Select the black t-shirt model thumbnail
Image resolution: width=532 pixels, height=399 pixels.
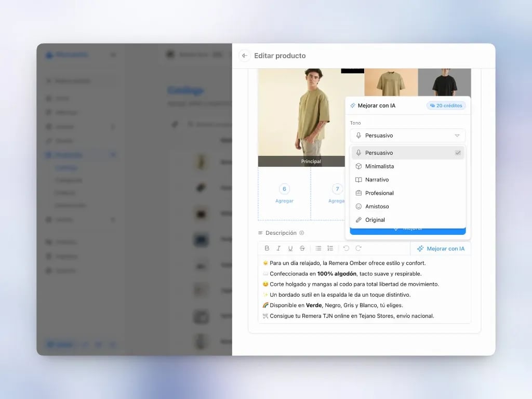pyautogui.click(x=445, y=83)
